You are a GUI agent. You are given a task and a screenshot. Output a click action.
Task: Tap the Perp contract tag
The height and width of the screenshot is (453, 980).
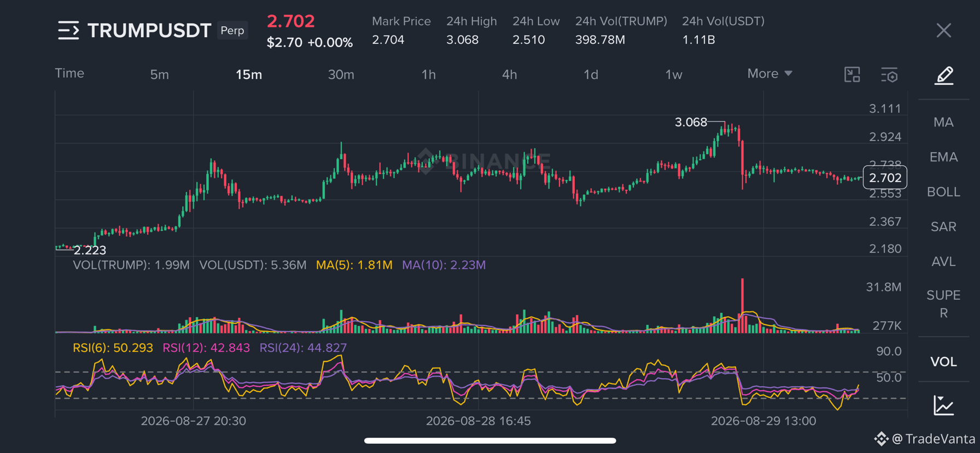coord(232,31)
